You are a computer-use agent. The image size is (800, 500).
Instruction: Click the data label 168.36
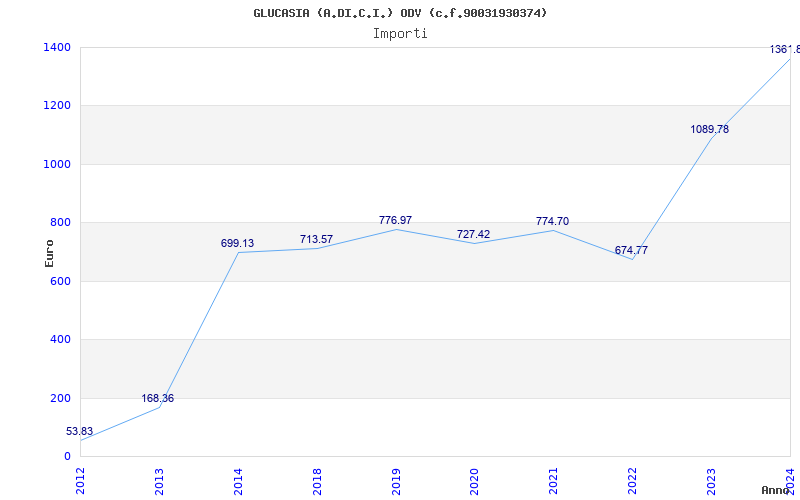click(x=158, y=398)
